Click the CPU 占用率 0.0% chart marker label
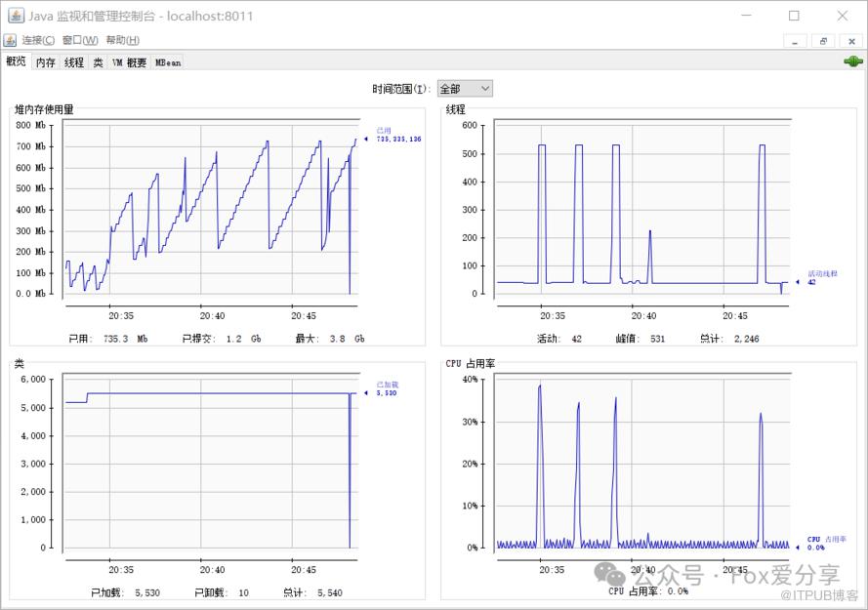 pyautogui.click(x=826, y=543)
